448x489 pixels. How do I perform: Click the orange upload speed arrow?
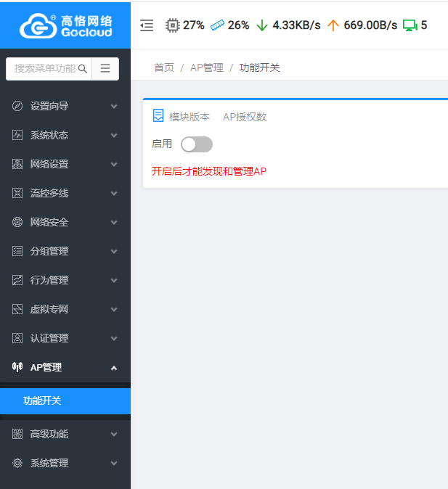tap(333, 25)
